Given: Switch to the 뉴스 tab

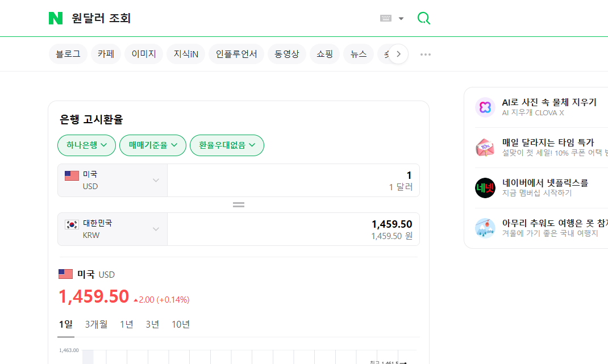Looking at the screenshot, I should (x=358, y=53).
